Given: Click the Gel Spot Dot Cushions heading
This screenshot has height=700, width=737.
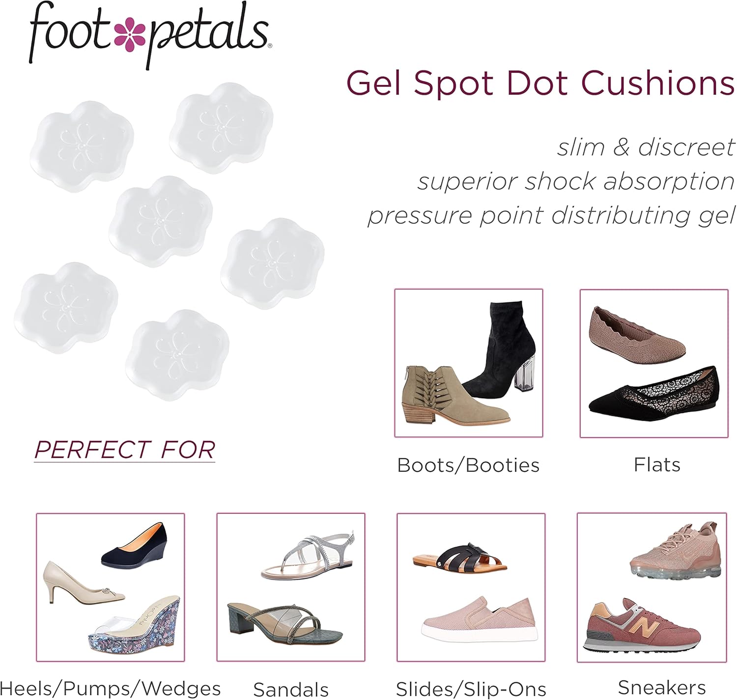Looking at the screenshot, I should click(540, 83).
